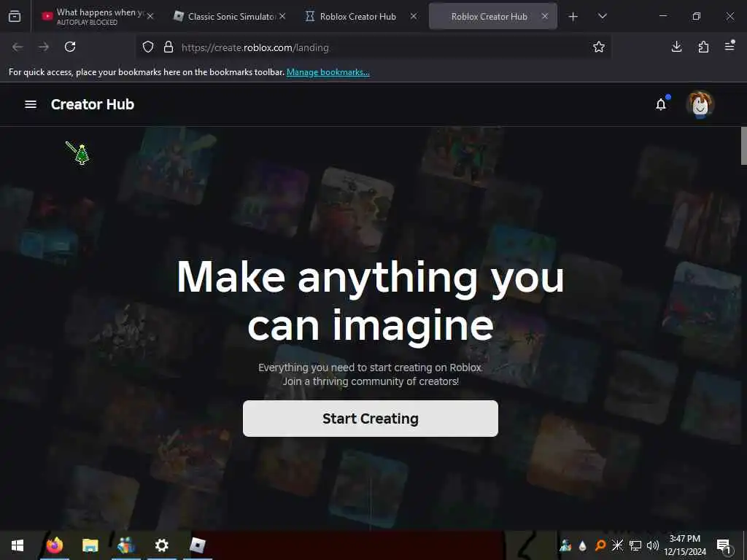
Task: Open the people-figures taskbar app icon
Action: pos(125,545)
